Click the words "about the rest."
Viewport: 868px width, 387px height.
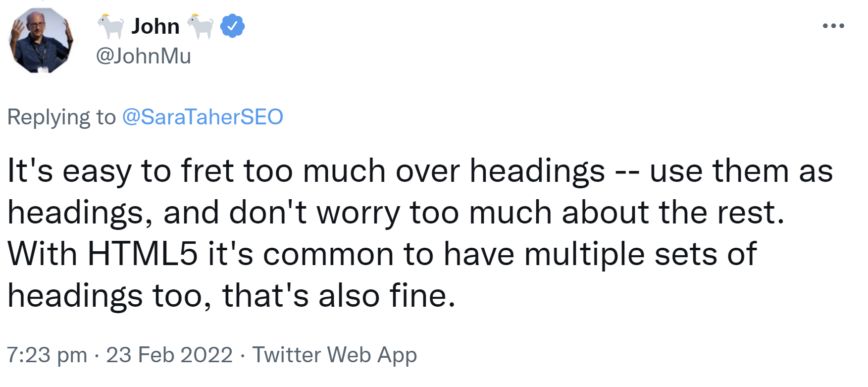(x=673, y=213)
